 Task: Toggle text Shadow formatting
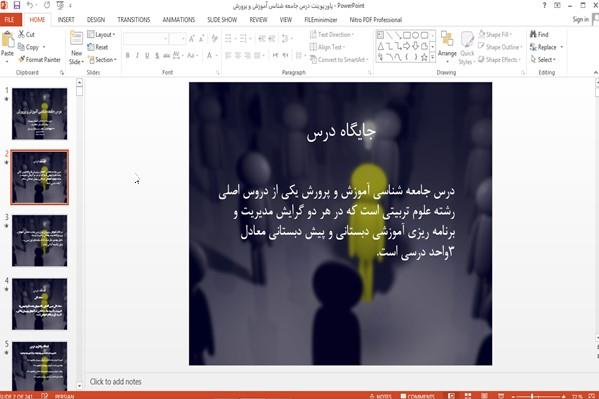click(157, 55)
